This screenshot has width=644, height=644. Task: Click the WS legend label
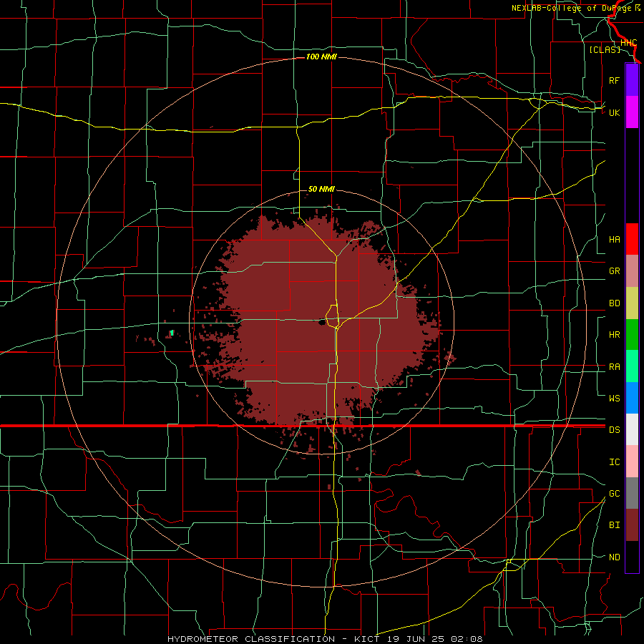[614, 398]
